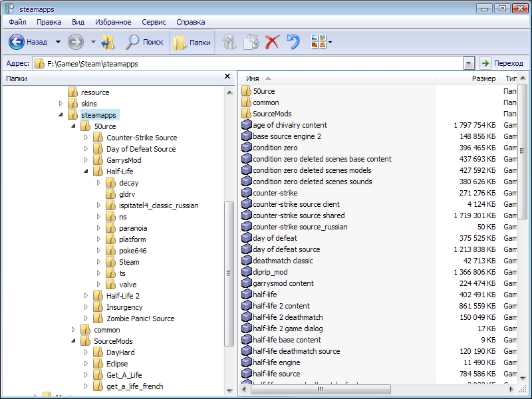This screenshot has width=532, height=399.
Task: Click the Forward arrow icon in toolbar
Action: 76,42
